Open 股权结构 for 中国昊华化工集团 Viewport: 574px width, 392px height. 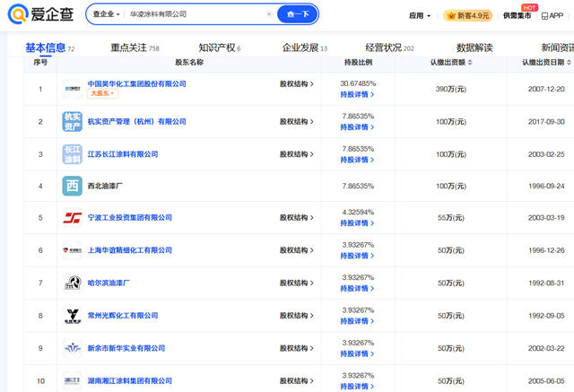(297, 83)
